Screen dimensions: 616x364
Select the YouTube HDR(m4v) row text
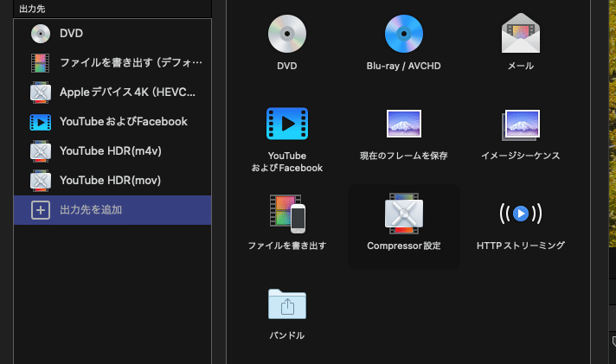[111, 150]
